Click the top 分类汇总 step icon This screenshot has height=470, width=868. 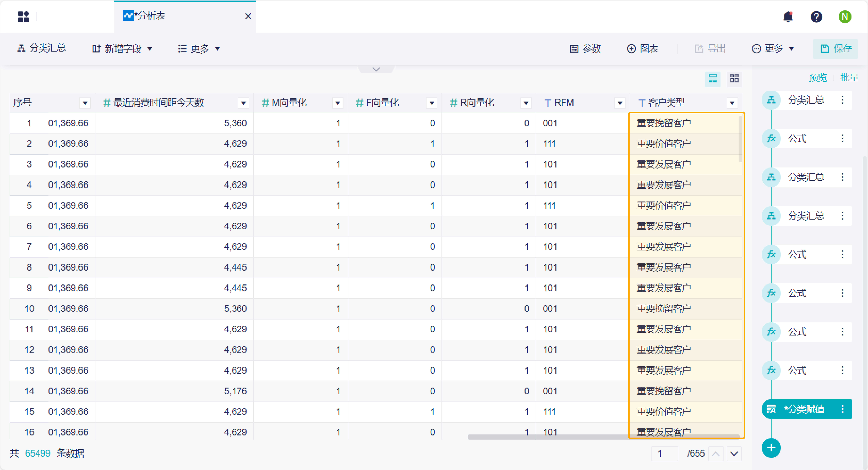coord(771,100)
